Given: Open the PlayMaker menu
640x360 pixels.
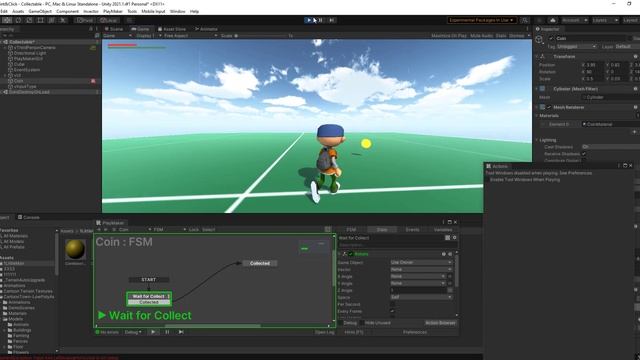Looking at the screenshot, I should point(113,11).
